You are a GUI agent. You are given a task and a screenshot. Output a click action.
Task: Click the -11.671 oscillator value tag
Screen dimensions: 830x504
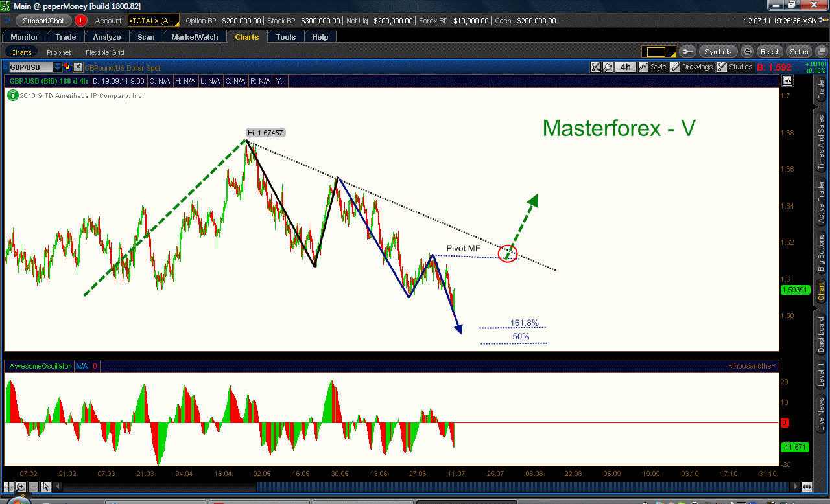pyautogui.click(x=794, y=447)
